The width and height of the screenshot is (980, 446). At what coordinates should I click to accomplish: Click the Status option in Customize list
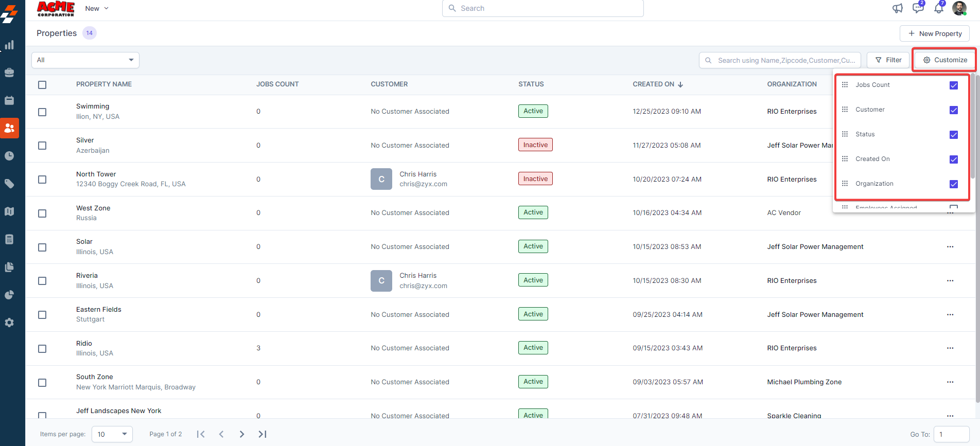(865, 134)
